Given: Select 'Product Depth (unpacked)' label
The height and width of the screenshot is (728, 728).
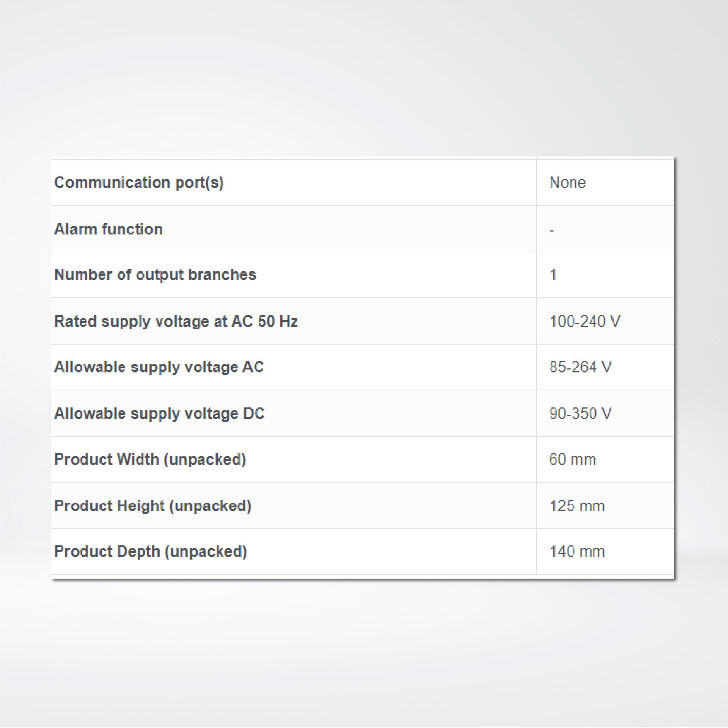Looking at the screenshot, I should pos(150,552).
